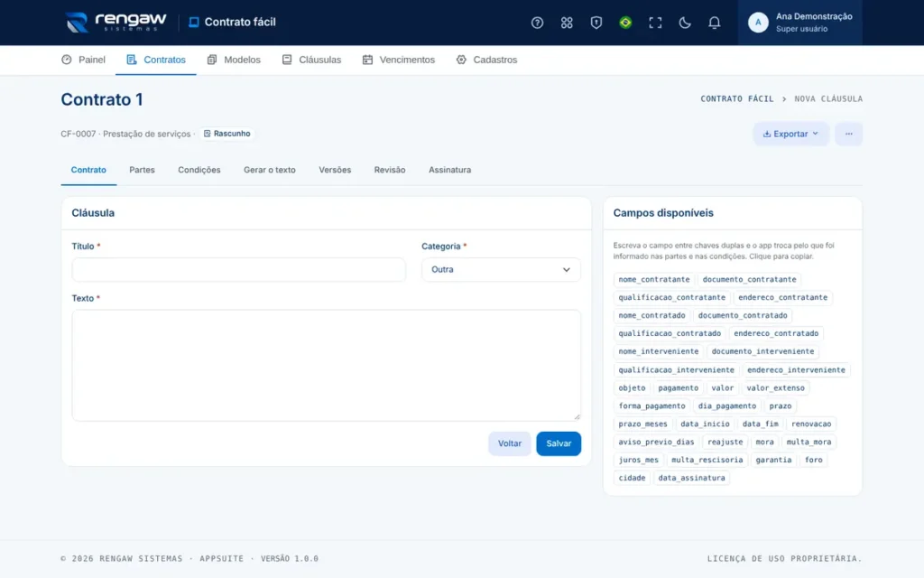Copy the aviso_previo_dias field chip
Image resolution: width=924 pixels, height=578 pixels.
(657, 442)
